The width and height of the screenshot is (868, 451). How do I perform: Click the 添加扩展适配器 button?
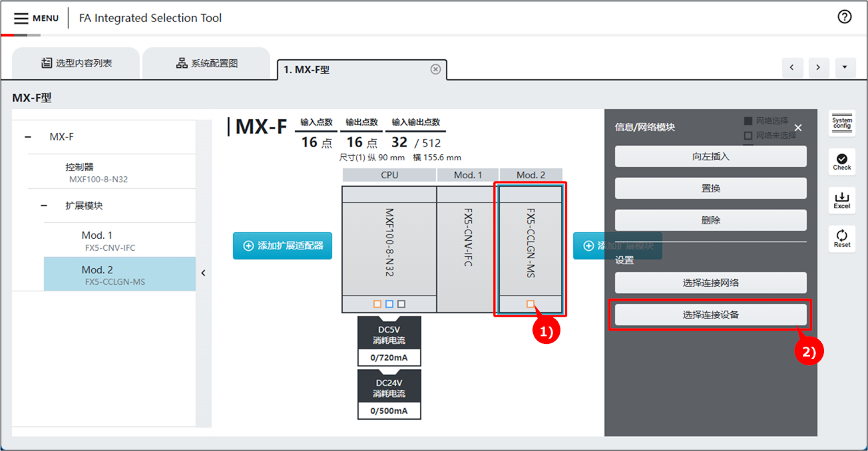click(282, 245)
